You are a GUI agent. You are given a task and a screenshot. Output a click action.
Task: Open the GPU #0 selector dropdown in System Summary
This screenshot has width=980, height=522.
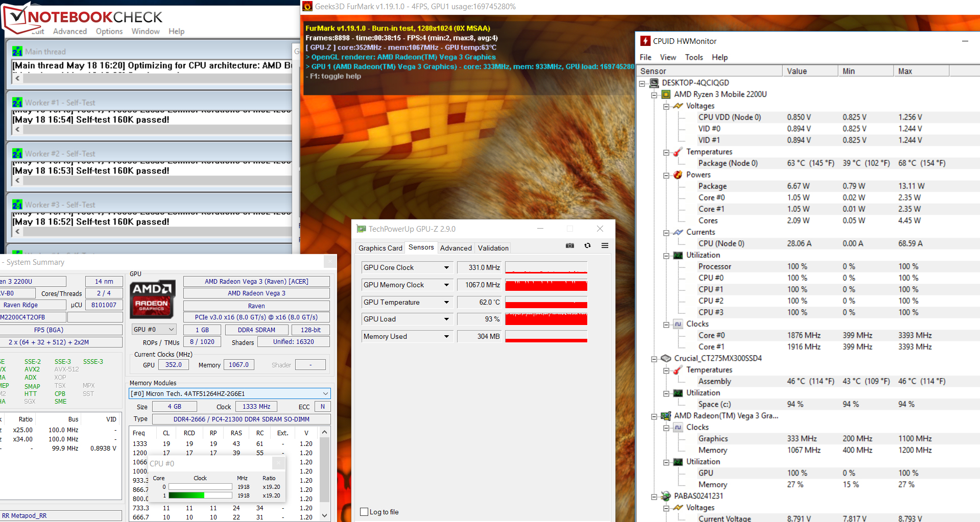154,330
